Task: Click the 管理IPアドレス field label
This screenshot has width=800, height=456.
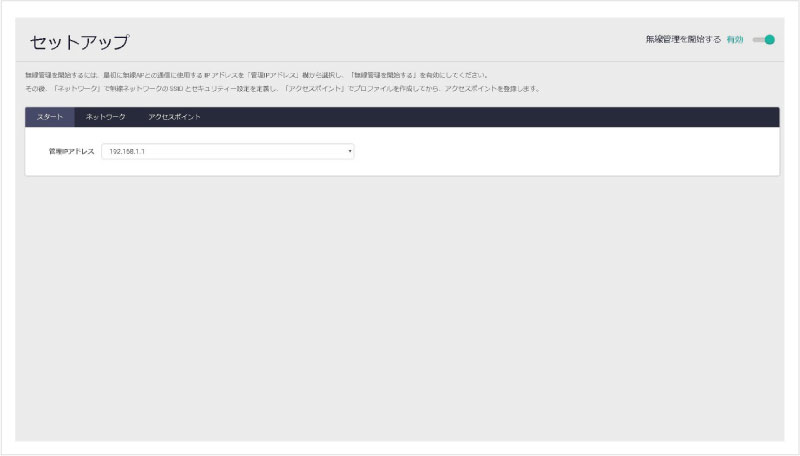Action: coord(71,151)
